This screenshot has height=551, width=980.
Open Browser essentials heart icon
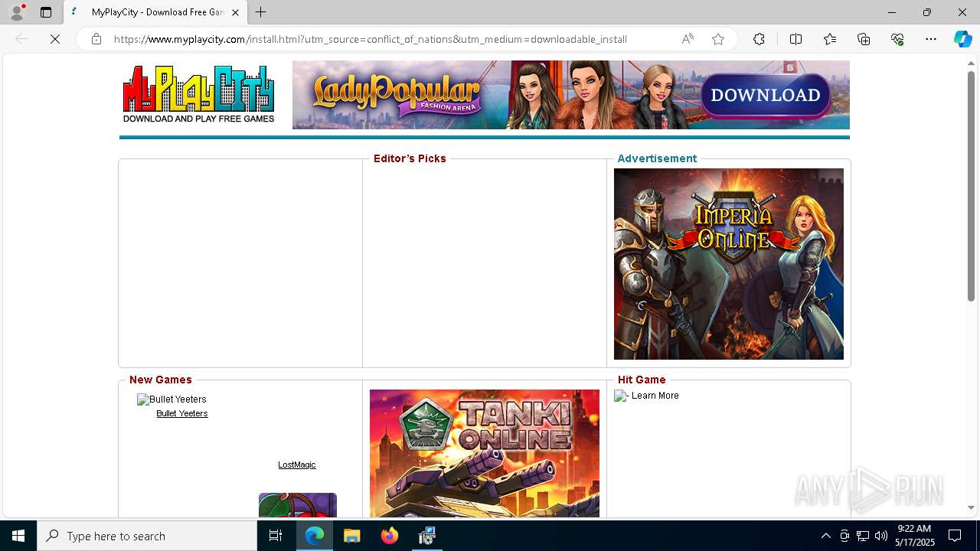897,39
